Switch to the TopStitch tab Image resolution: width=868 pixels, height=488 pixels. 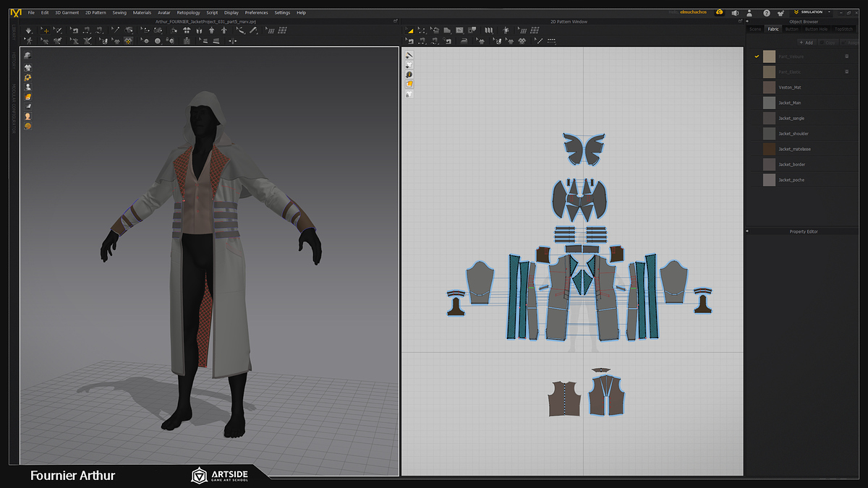click(843, 29)
